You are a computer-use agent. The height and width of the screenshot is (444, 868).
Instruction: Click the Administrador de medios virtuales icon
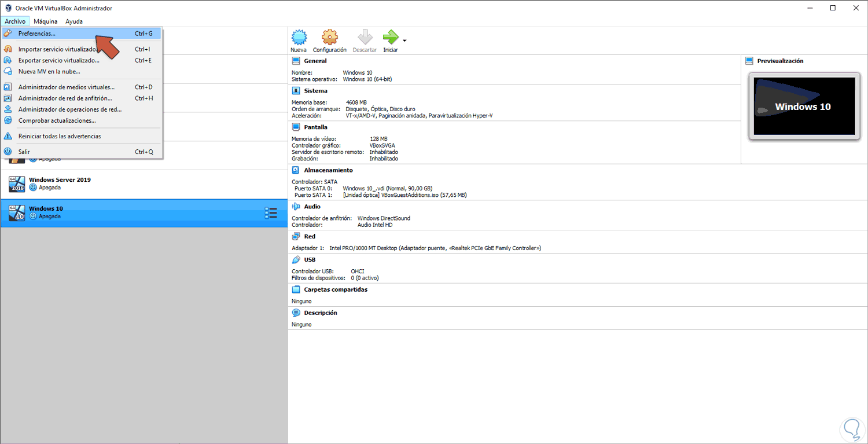(8, 87)
